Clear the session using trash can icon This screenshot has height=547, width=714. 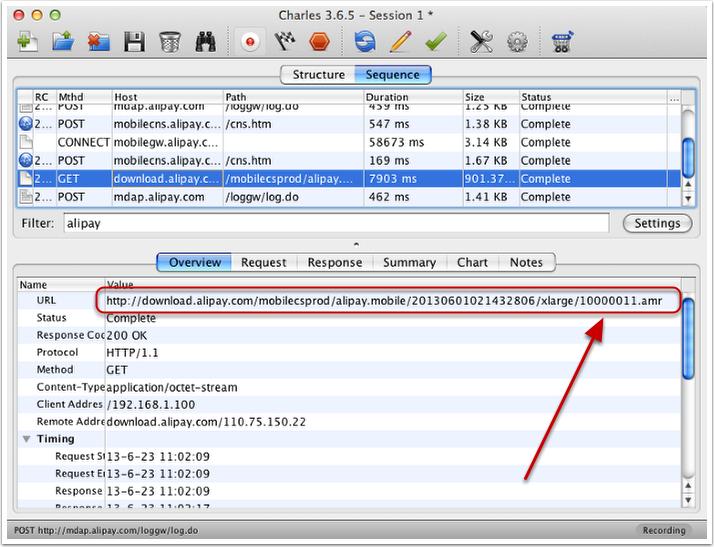(x=170, y=41)
